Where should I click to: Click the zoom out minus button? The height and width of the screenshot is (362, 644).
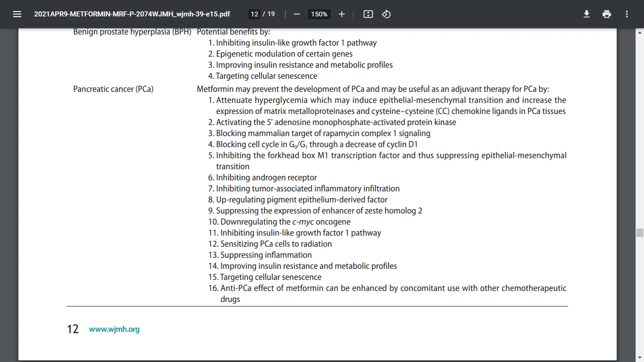297,14
